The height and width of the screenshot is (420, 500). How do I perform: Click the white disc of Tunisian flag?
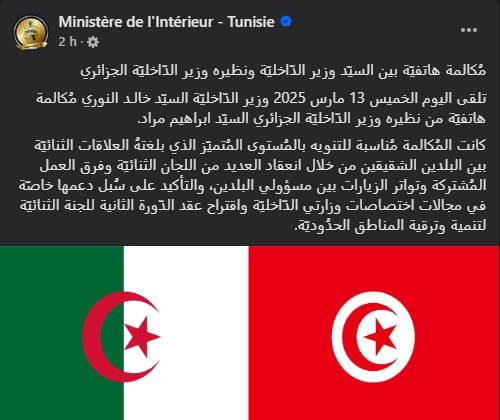tap(373, 337)
